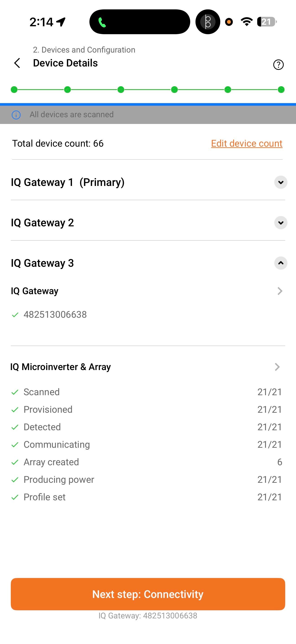Collapse the IQ Gateway 3 section
The width and height of the screenshot is (296, 644).
click(x=281, y=263)
